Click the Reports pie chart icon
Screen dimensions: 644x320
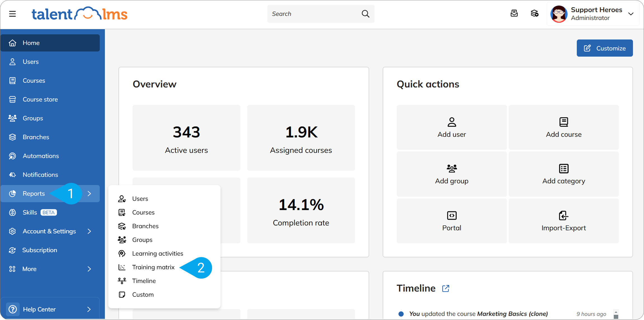12,193
